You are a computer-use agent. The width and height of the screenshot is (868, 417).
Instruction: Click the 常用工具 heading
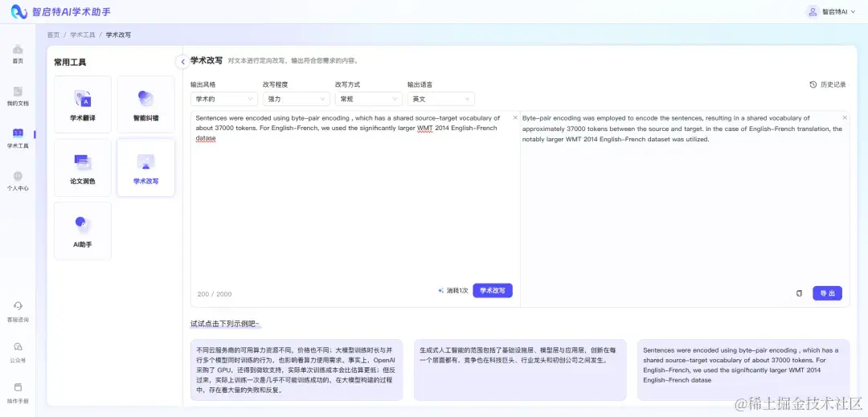tap(70, 63)
